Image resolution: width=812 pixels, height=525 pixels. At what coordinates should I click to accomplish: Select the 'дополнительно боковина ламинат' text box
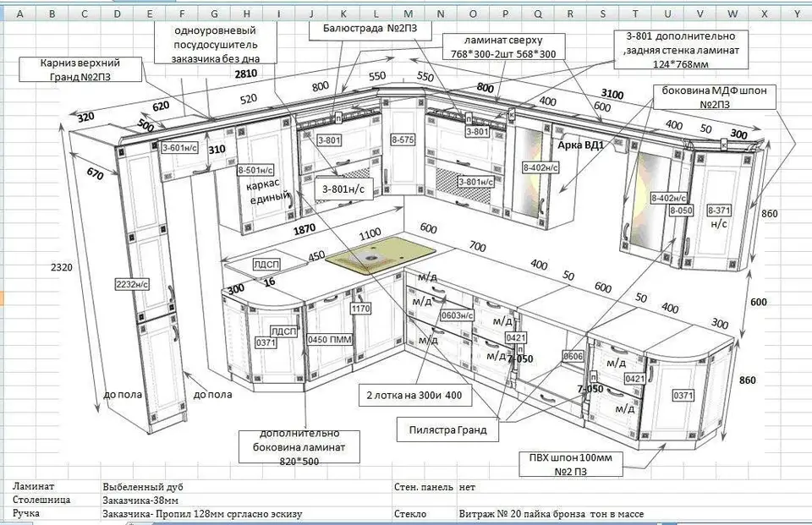[299, 446]
